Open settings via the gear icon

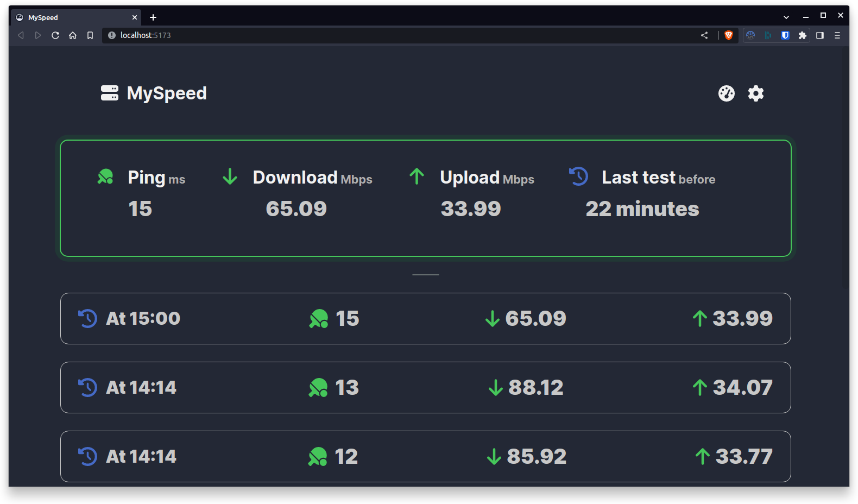[x=755, y=93]
